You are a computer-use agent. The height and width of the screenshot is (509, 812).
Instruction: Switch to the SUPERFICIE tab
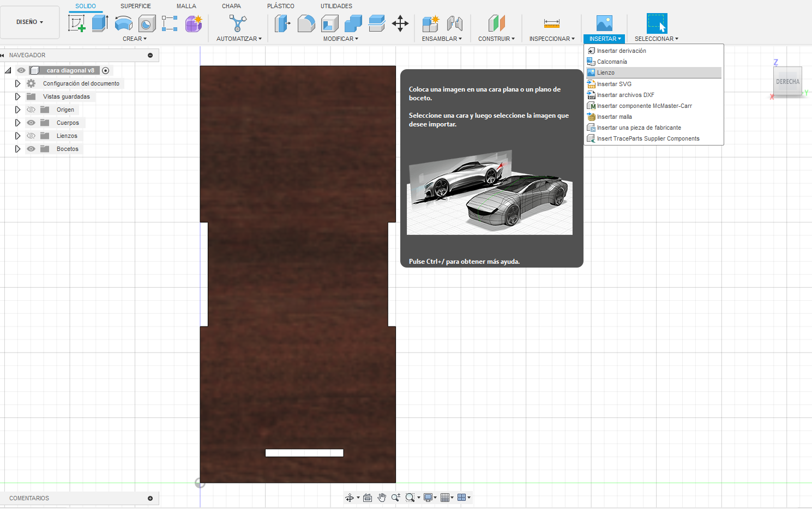[136, 6]
